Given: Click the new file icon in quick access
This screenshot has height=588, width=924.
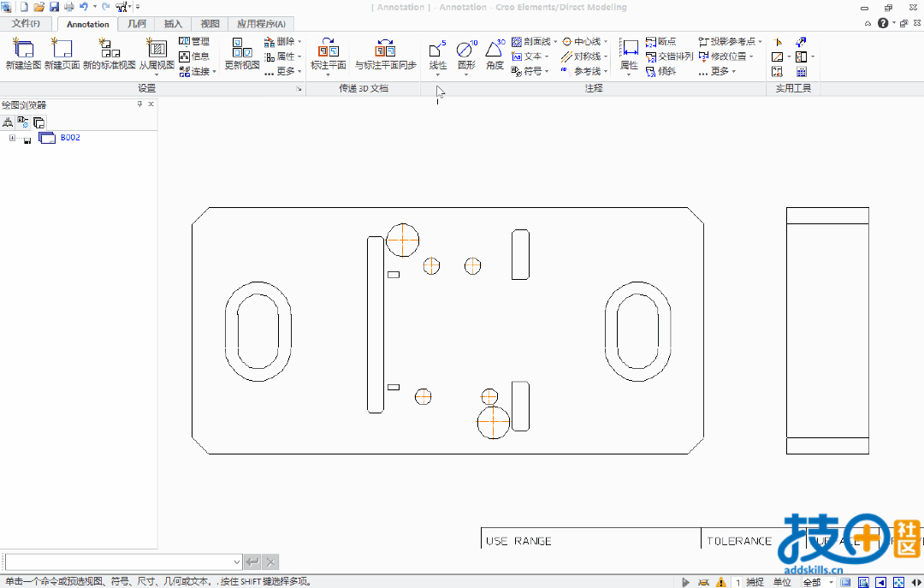Looking at the screenshot, I should tap(24, 7).
